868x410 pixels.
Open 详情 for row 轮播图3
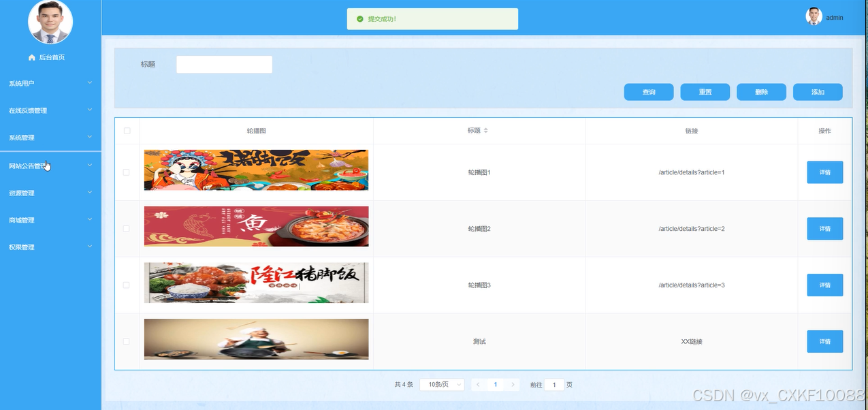[x=825, y=285]
